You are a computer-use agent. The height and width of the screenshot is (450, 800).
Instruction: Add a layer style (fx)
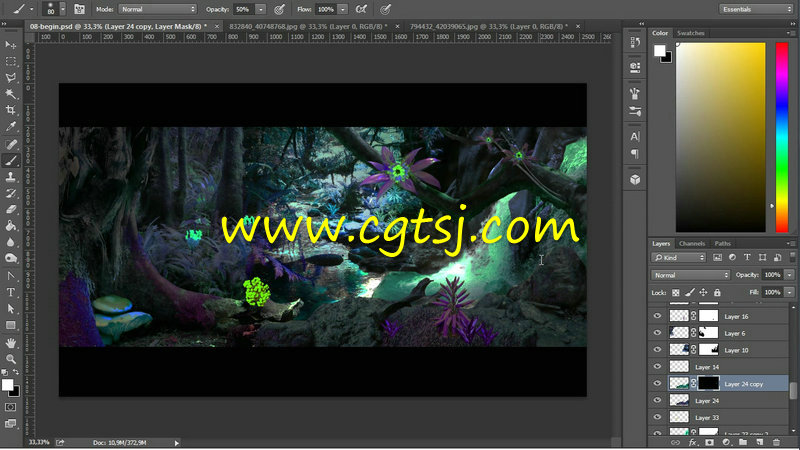(x=692, y=442)
